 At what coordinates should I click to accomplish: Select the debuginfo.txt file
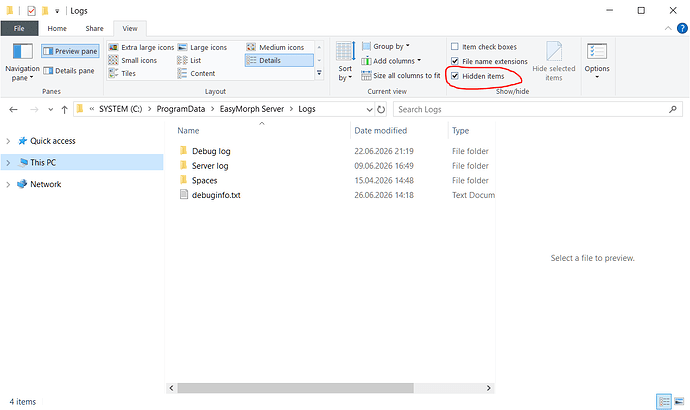click(x=216, y=195)
